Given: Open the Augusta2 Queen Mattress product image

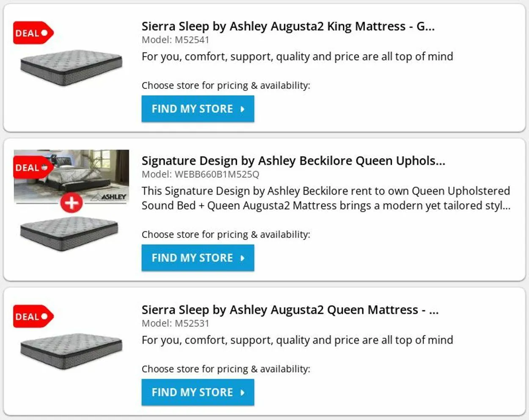Looking at the screenshot, I should pos(71,351).
